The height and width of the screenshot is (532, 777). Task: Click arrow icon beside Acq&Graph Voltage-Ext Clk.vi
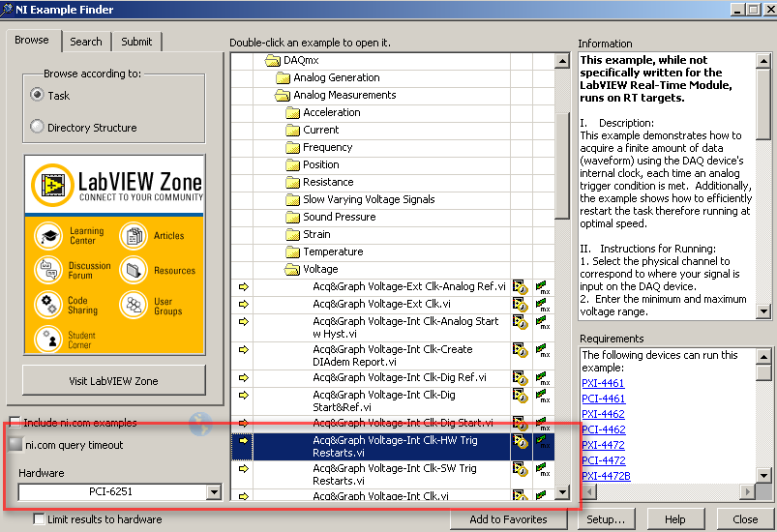pos(243,304)
